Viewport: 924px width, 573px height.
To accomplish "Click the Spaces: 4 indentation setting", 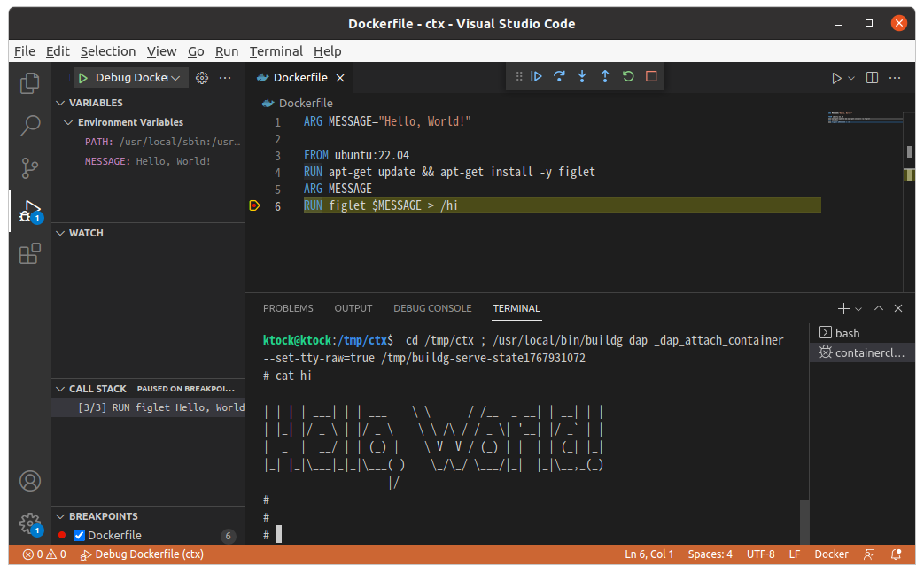I will click(710, 554).
